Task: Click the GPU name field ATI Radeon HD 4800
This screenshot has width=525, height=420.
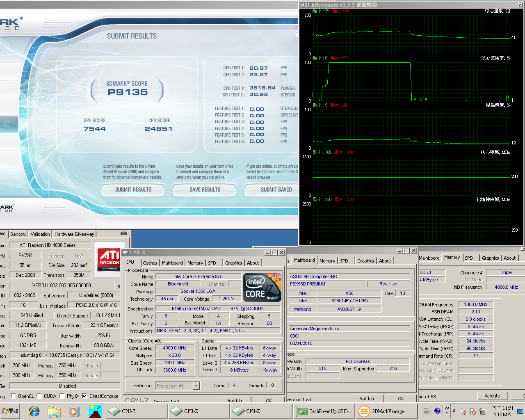Action: pyautogui.click(x=50, y=245)
